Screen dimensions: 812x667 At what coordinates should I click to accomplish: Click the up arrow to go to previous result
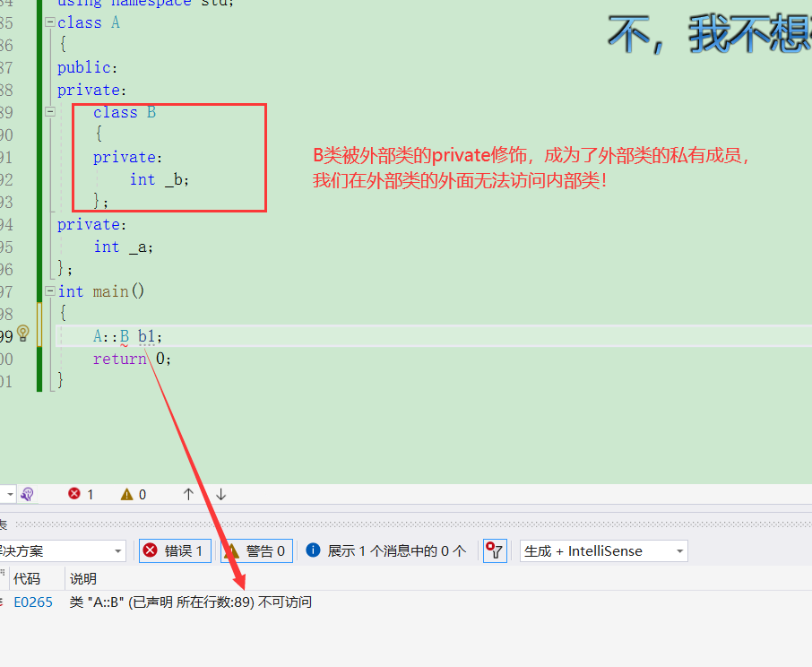(x=188, y=493)
